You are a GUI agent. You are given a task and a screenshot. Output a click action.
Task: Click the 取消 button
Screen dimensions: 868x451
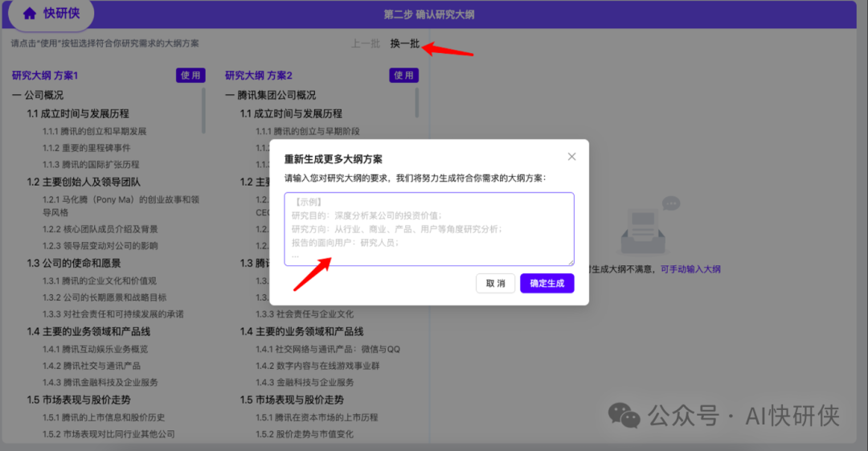tap(495, 283)
